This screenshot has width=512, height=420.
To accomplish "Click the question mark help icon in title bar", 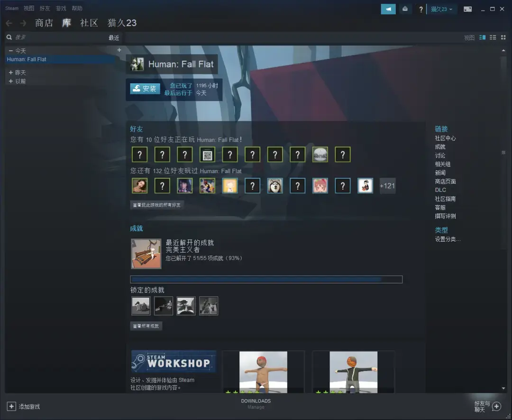I will click(x=421, y=9).
